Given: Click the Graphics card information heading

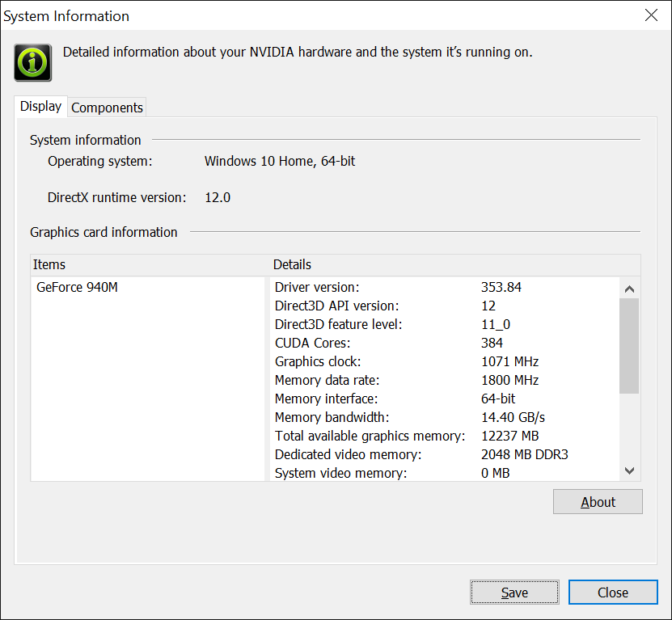Looking at the screenshot, I should [104, 232].
